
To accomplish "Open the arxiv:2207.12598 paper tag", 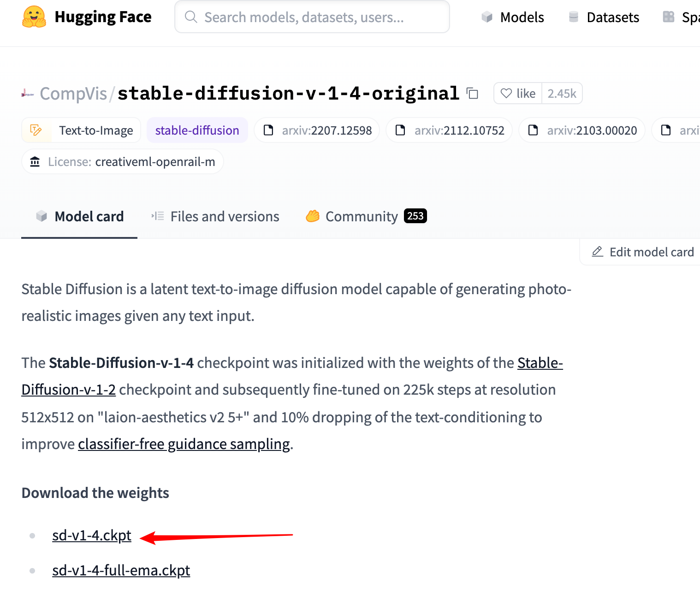I will pos(317,130).
